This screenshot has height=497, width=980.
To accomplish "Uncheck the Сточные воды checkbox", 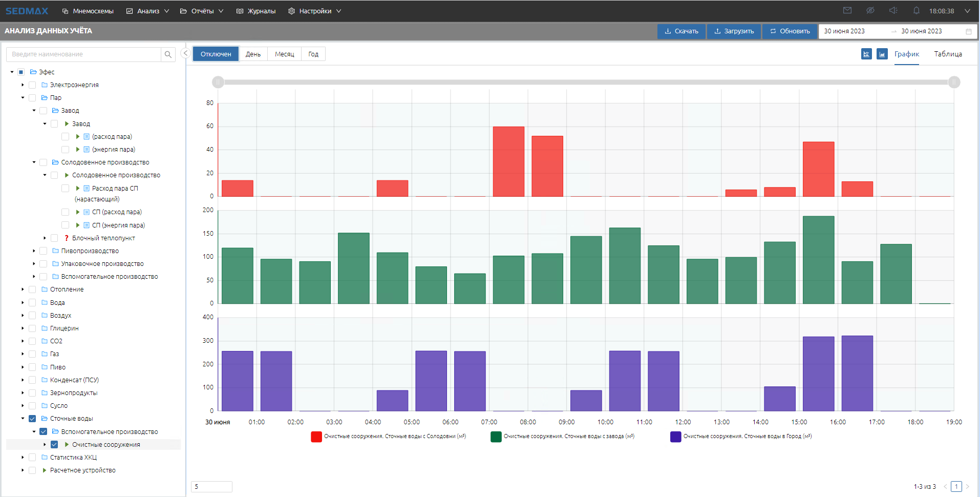I will (32, 419).
